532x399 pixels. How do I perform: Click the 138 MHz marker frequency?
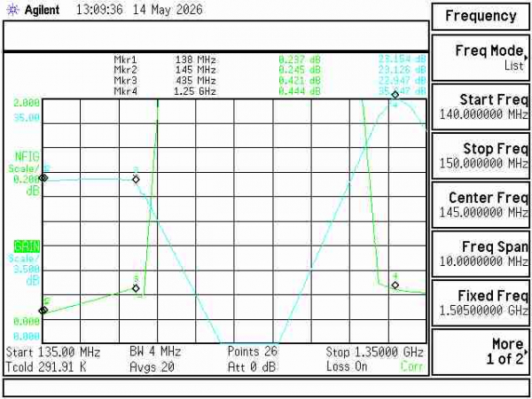195,59
